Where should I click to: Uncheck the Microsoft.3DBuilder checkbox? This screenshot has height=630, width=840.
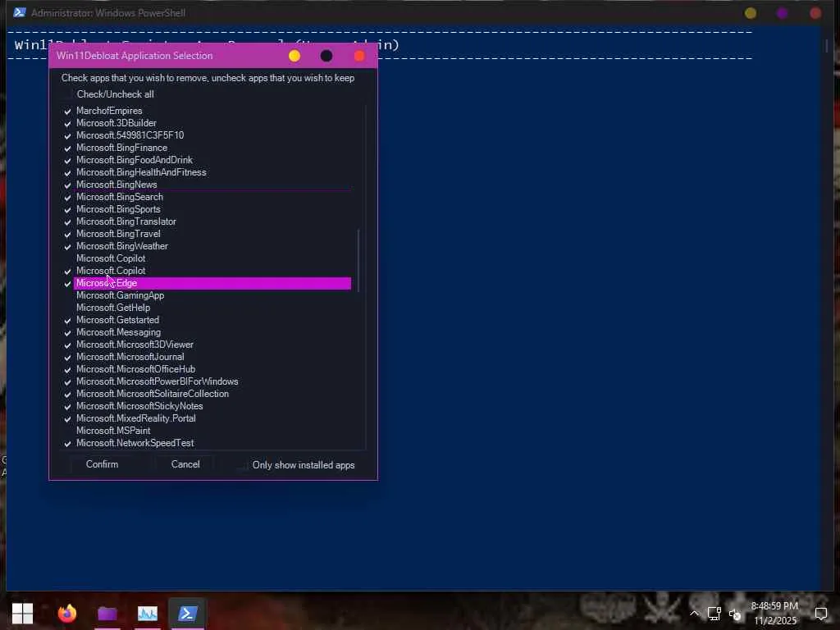(67, 123)
